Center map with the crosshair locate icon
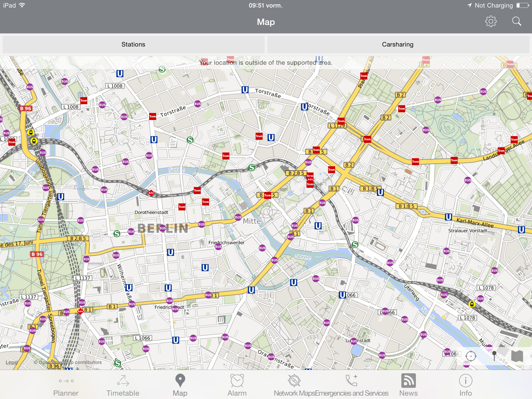 [x=471, y=356]
